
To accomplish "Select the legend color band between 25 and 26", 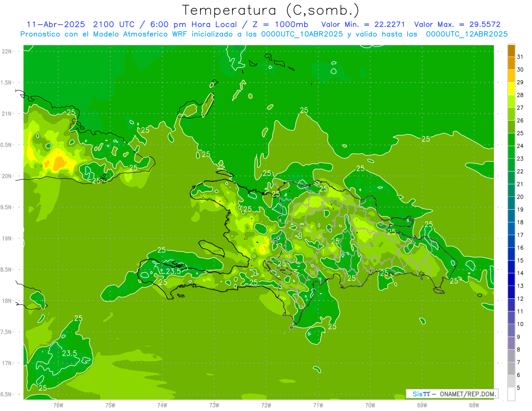I will 511,127.
